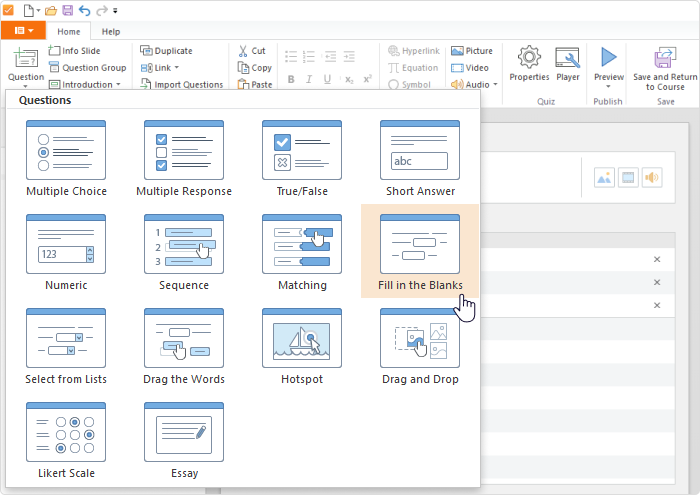Redo the last action
The height and width of the screenshot is (495, 700).
tap(102, 10)
